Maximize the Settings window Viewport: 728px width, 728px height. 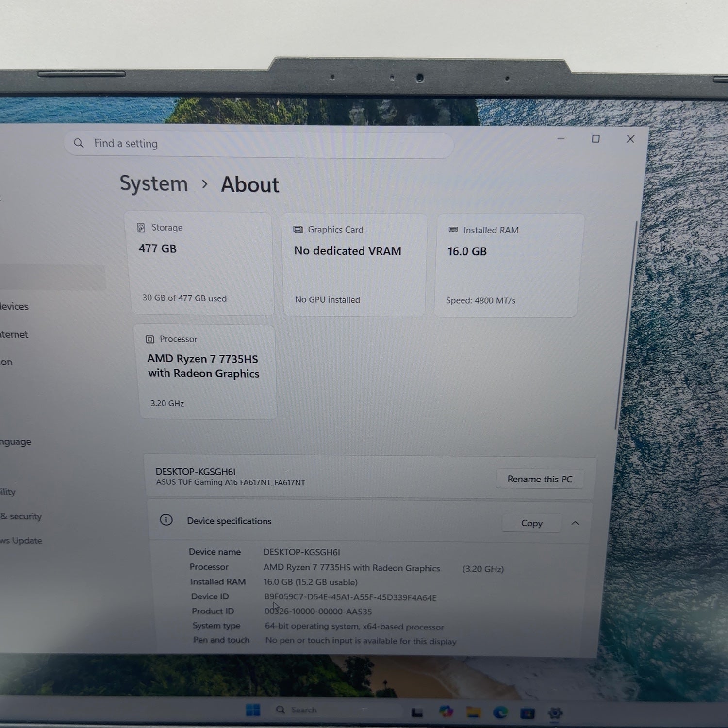[596, 139]
